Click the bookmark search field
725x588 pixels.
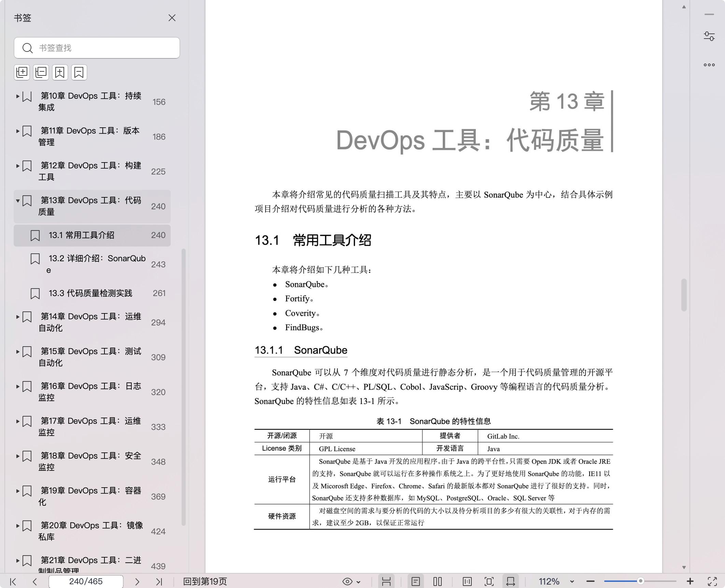[x=97, y=48]
